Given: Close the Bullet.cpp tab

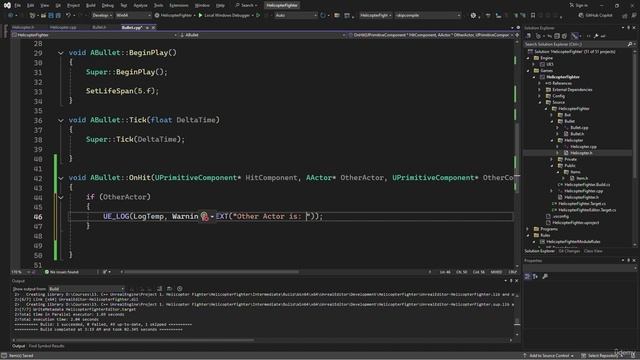Looking at the screenshot, I should (153, 27).
